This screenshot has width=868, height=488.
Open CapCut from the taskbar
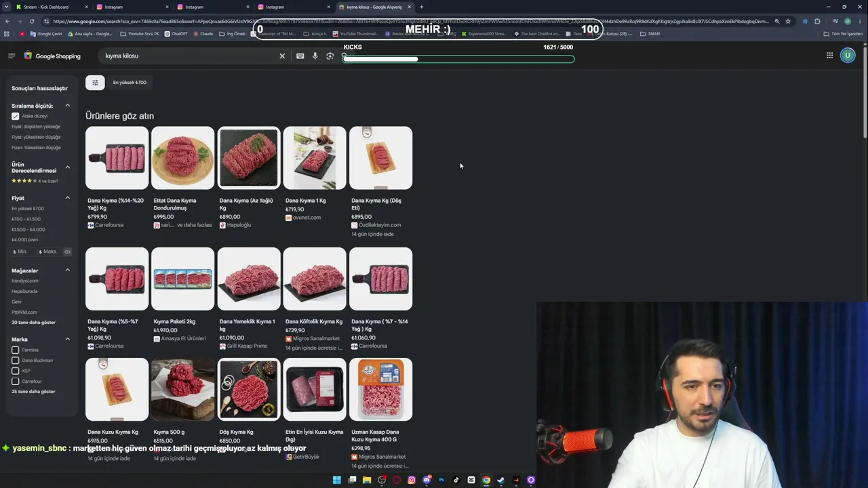[x=471, y=480]
